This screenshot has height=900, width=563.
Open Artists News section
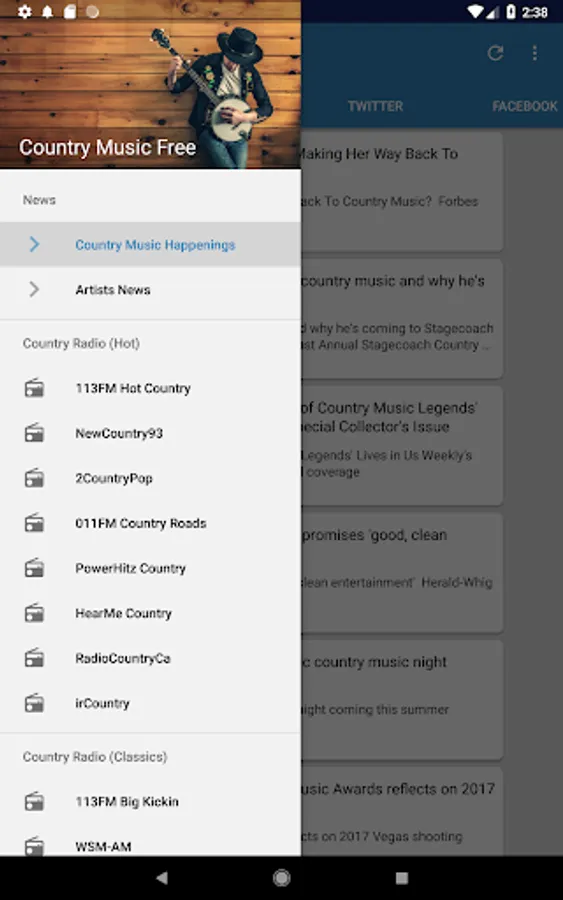(x=150, y=290)
